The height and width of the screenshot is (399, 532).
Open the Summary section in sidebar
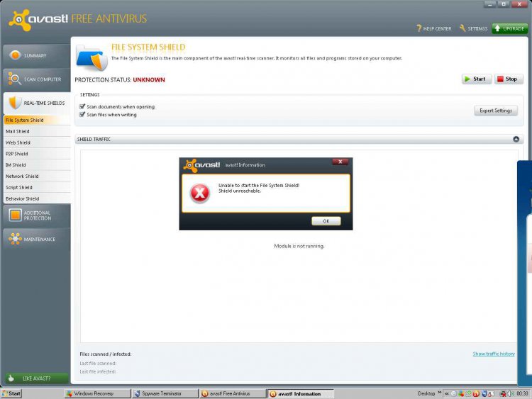(35, 55)
